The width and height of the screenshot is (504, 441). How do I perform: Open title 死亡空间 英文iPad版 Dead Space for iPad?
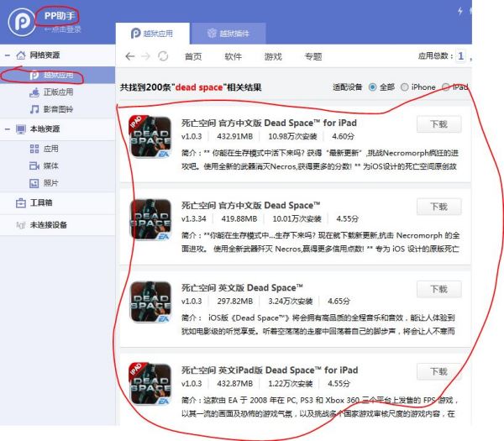[270, 370]
